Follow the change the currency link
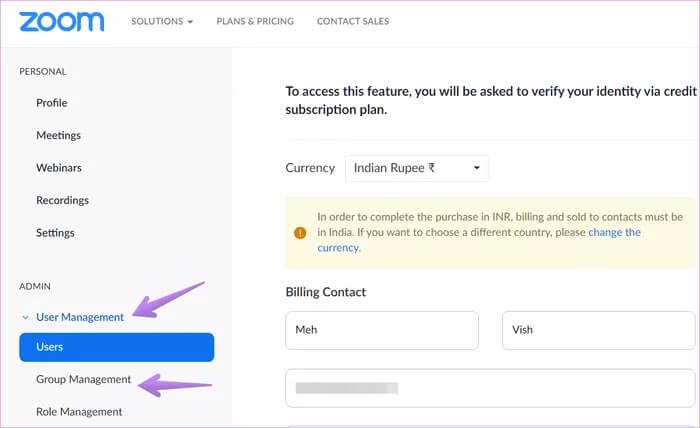The width and height of the screenshot is (700, 428). pyautogui.click(x=614, y=232)
